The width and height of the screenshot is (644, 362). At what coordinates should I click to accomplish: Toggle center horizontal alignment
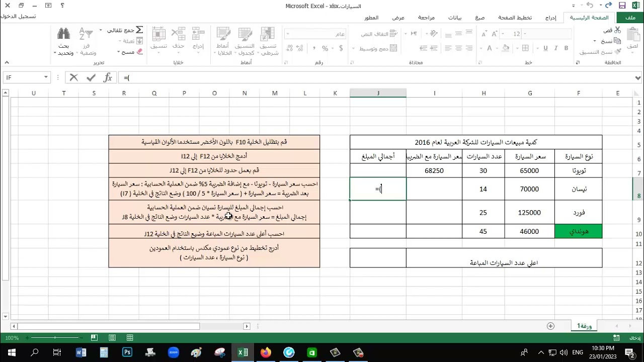coord(459,48)
